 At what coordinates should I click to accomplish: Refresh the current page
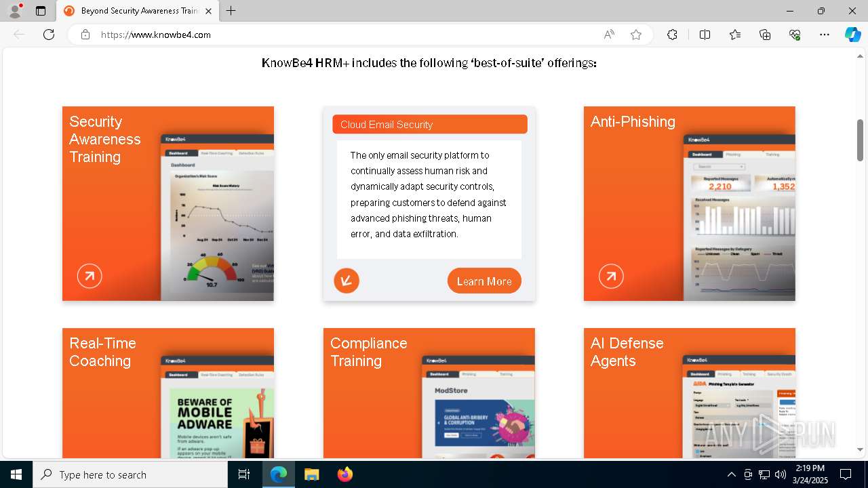point(49,35)
